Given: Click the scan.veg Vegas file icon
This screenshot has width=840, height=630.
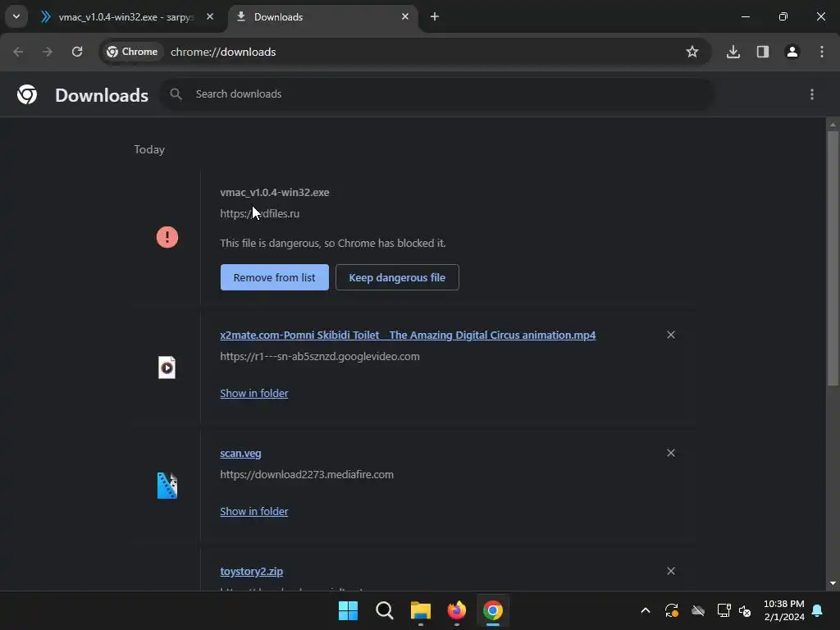Looking at the screenshot, I should [167, 486].
